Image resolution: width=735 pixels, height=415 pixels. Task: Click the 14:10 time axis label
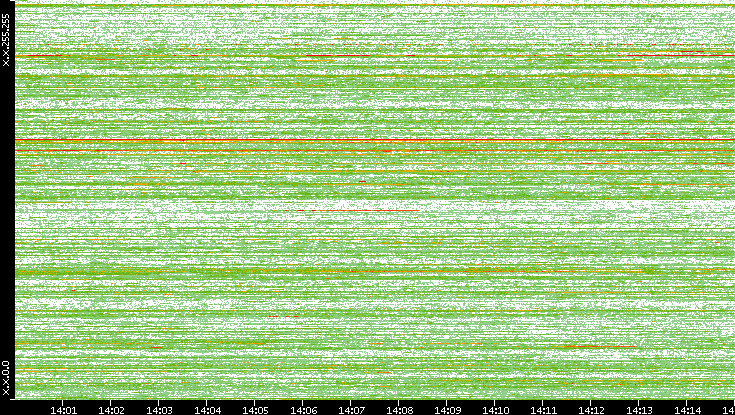point(495,410)
